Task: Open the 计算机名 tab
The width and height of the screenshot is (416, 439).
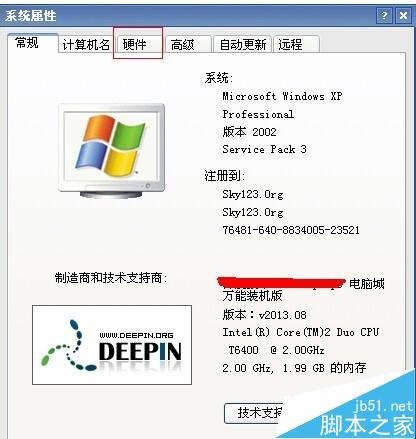Action: pos(87,44)
